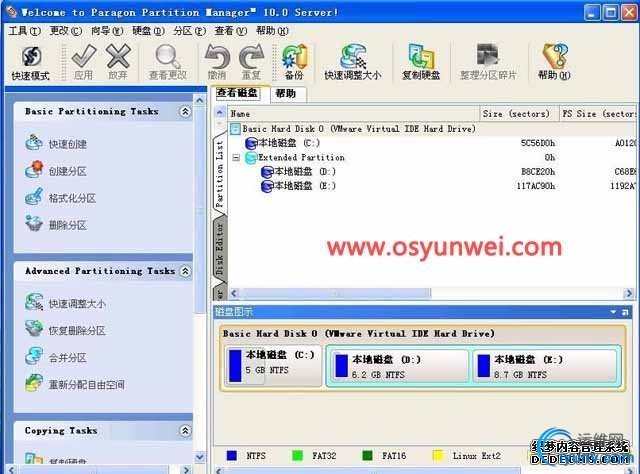
Task: Select 格式化分区 format partition task
Action: click(x=60, y=198)
